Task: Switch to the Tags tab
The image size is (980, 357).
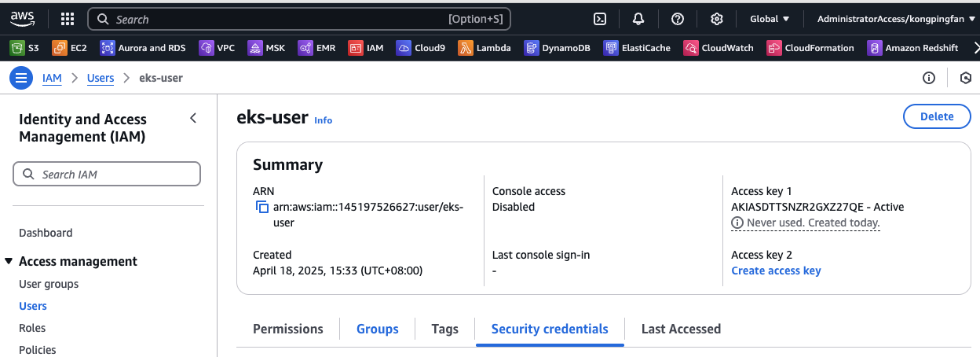Action: [x=445, y=329]
